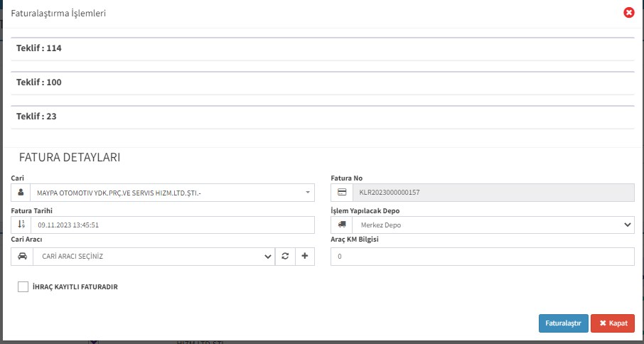Image resolution: width=644 pixels, height=344 pixels.
Task: Click the car icon beside Cari Aracı
Action: click(21, 257)
